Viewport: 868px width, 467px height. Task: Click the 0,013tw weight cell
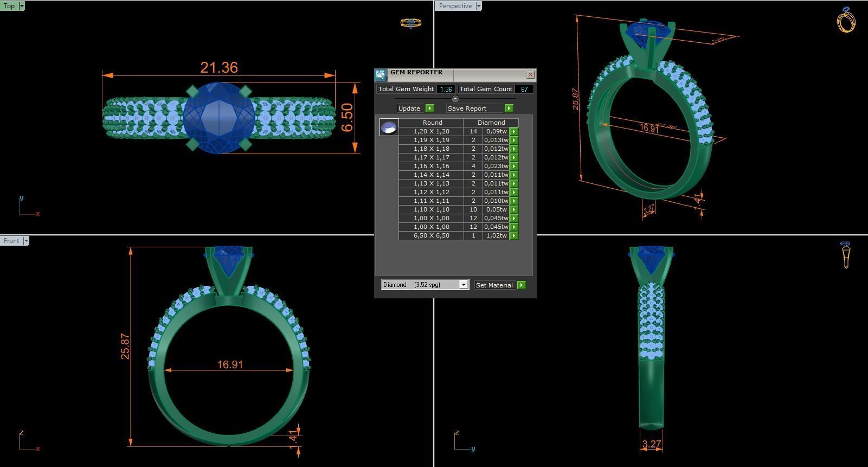[x=496, y=140]
